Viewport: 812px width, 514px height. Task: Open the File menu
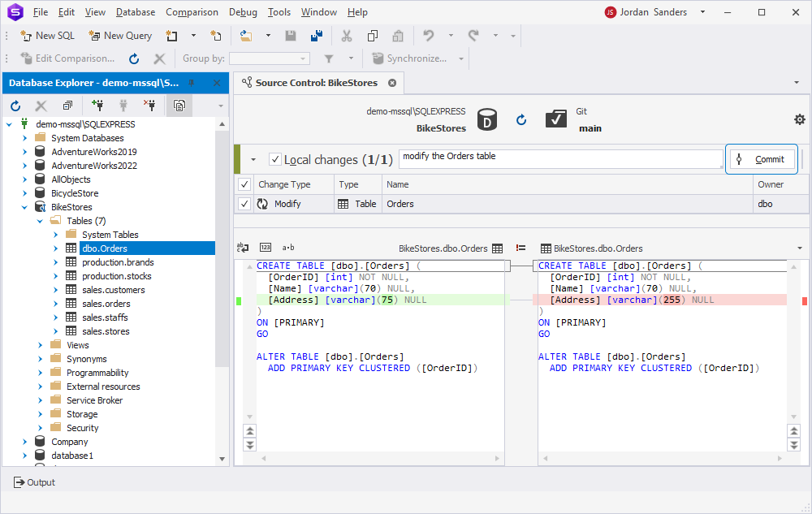(x=41, y=12)
